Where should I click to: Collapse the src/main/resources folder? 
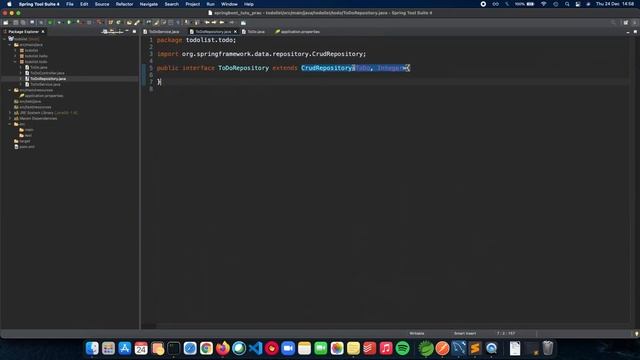click(x=10, y=90)
